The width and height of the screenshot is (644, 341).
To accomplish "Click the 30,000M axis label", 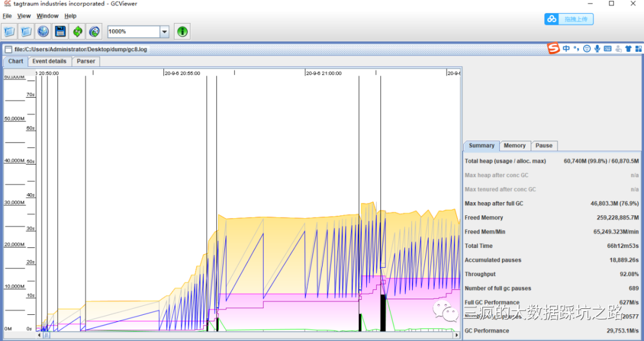I will click(x=14, y=203).
